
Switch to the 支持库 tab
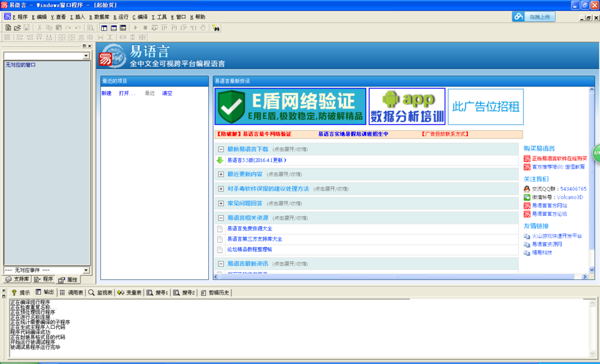click(x=17, y=279)
